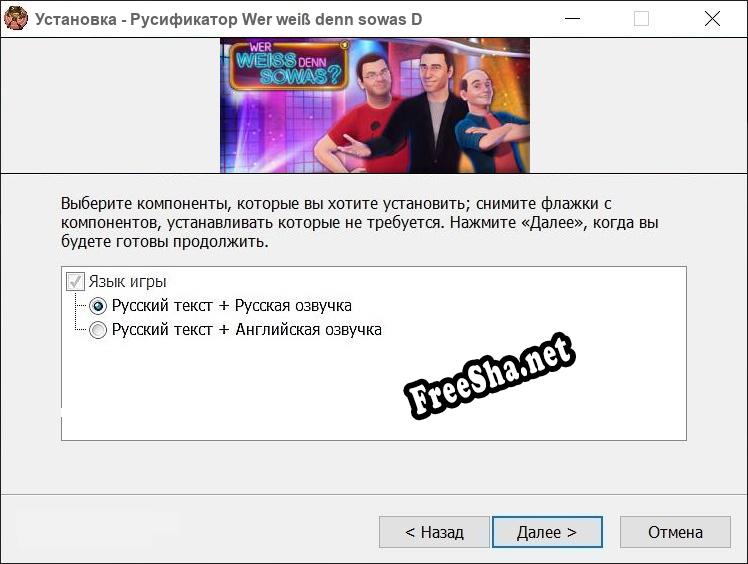This screenshot has height=564, width=748.
Task: Choose the 'Русский текст + Английская озвучка' radio button
Action: click(98, 330)
